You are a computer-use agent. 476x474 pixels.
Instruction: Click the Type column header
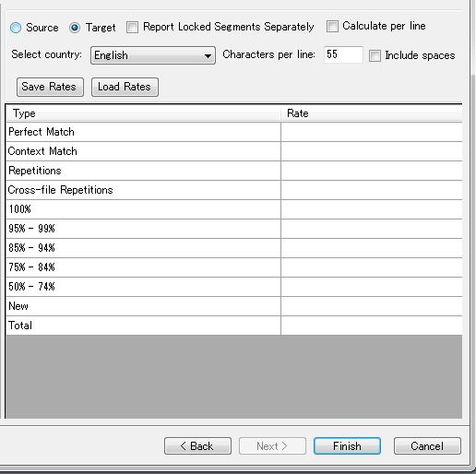click(143, 113)
